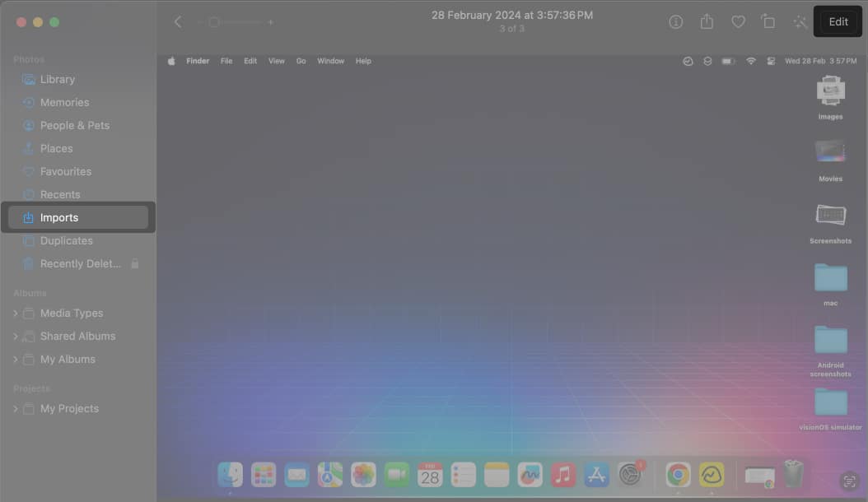Open the View menu in pictured menu bar
Image resolution: width=868 pixels, height=502 pixels.
(276, 61)
